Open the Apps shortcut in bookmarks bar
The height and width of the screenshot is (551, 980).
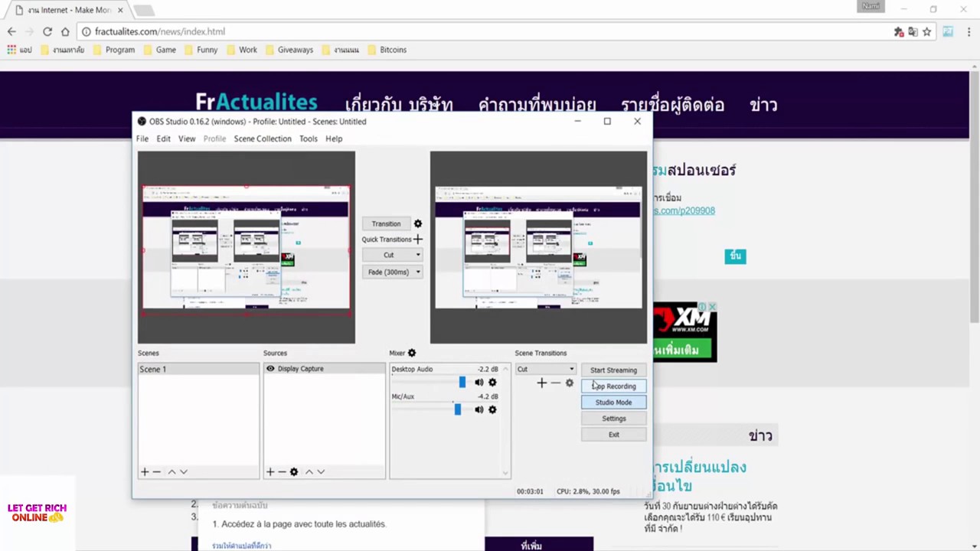point(19,50)
